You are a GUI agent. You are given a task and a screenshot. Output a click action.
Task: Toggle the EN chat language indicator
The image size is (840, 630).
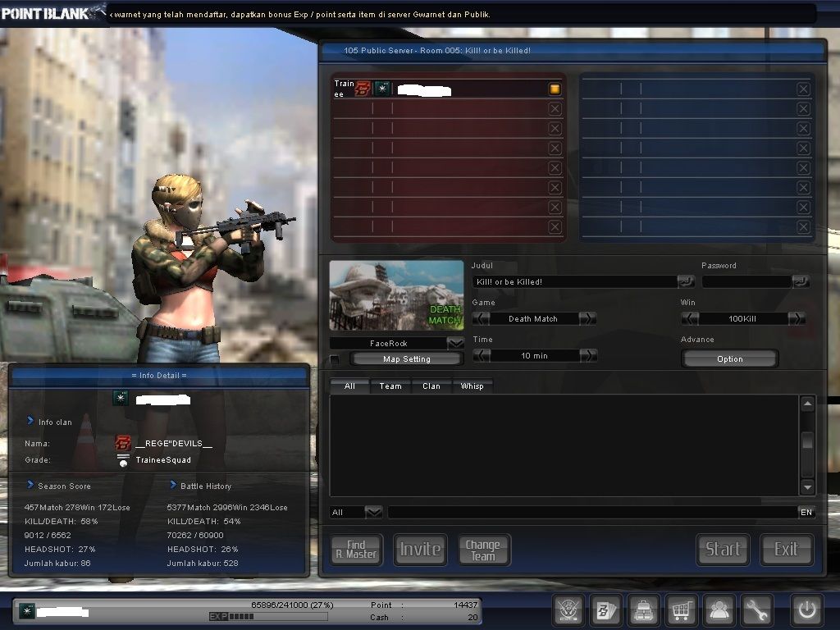click(x=806, y=513)
